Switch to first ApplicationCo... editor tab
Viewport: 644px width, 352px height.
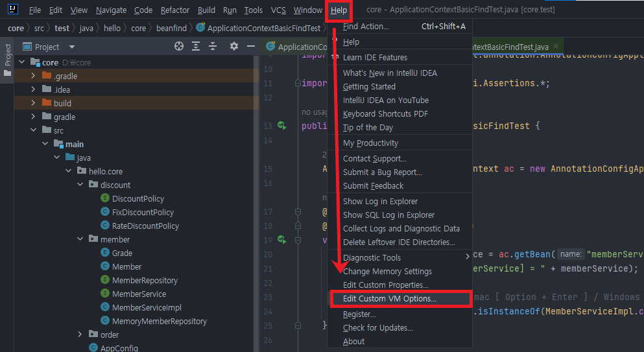(295, 47)
